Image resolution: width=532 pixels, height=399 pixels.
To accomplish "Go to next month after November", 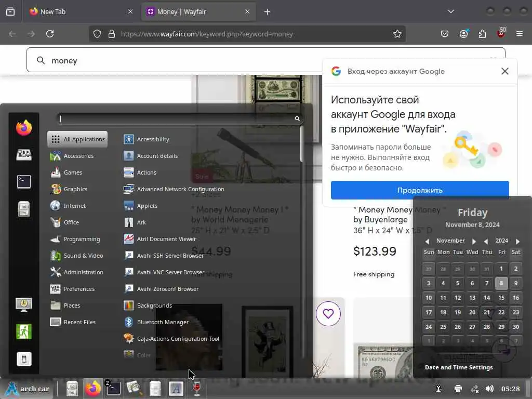I will [x=474, y=241].
